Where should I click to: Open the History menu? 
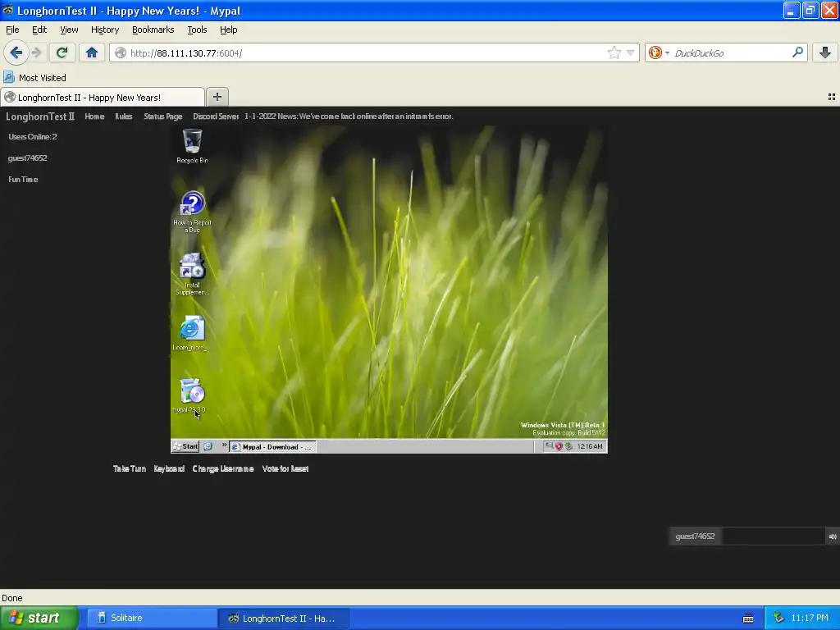(104, 30)
